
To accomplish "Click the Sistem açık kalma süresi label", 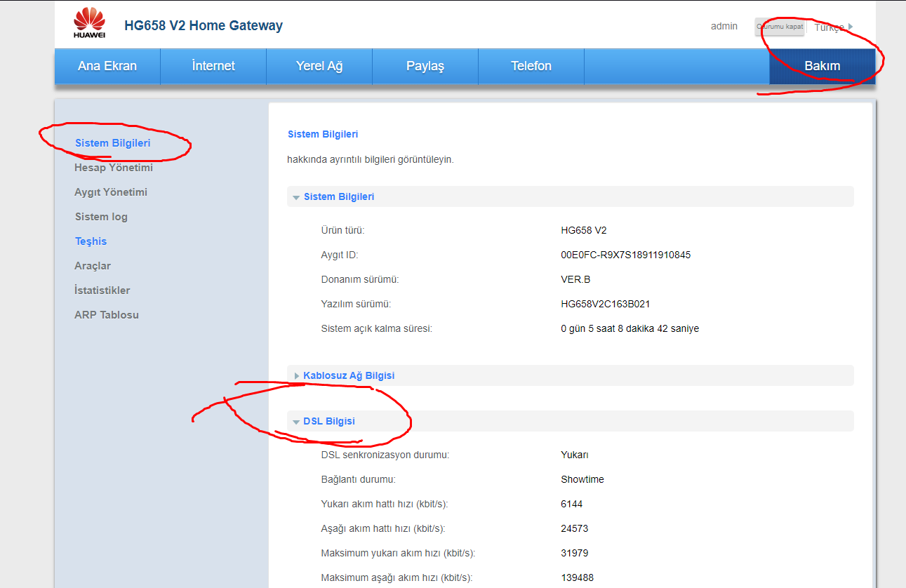I will point(377,328).
